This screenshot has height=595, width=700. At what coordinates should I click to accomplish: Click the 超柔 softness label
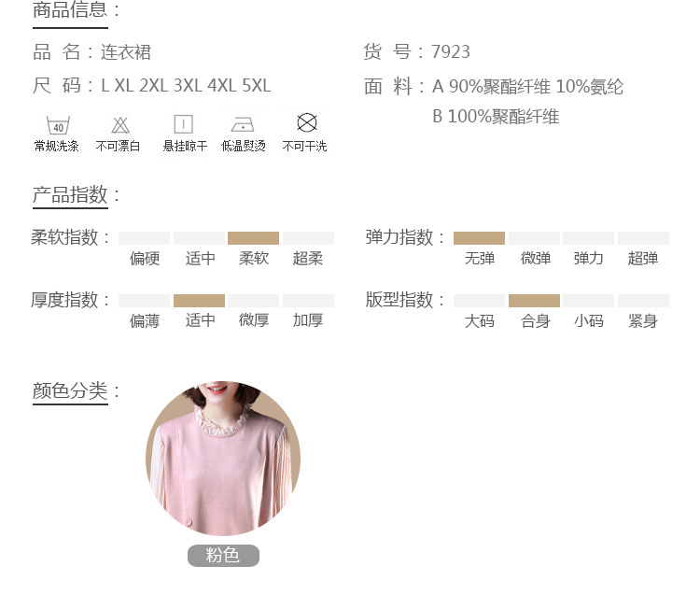click(x=308, y=259)
